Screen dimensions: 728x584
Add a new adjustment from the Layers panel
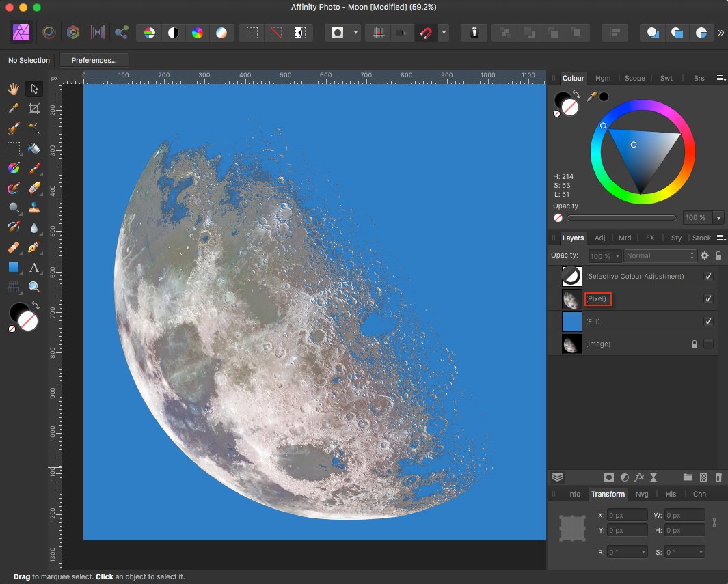625,477
